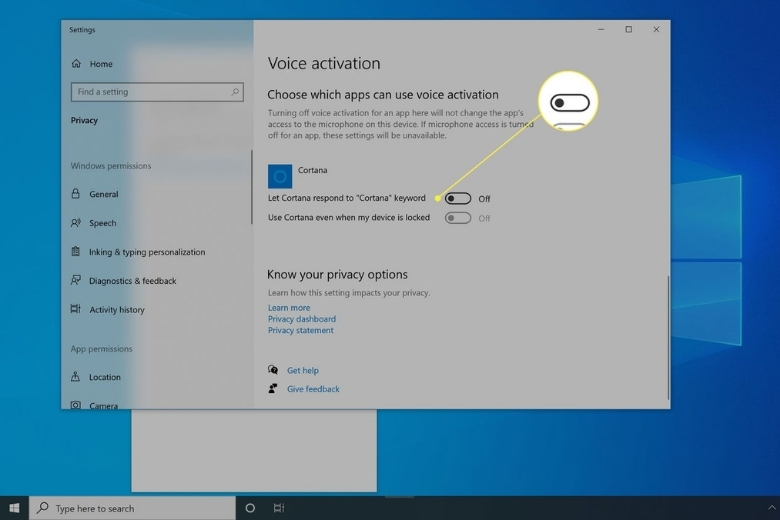The width and height of the screenshot is (780, 520).
Task: Open the Learn more link
Action: pos(289,308)
